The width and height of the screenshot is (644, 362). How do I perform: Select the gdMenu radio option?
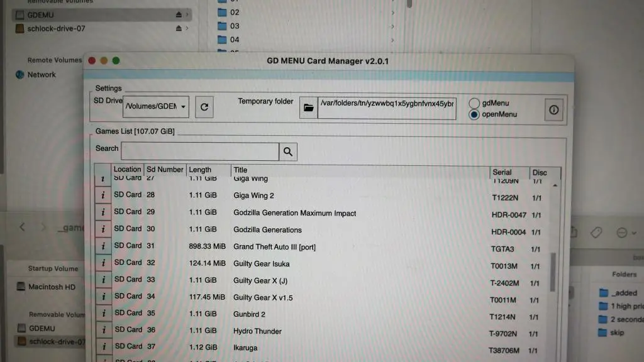click(474, 103)
